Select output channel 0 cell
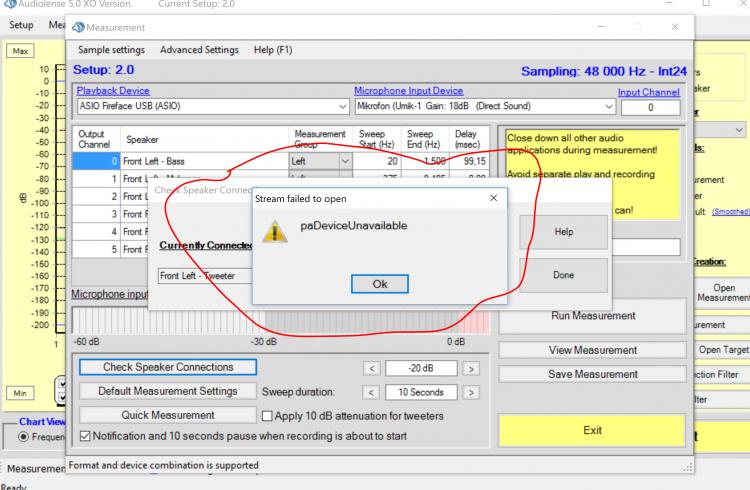The width and height of the screenshot is (750, 490). click(96, 161)
